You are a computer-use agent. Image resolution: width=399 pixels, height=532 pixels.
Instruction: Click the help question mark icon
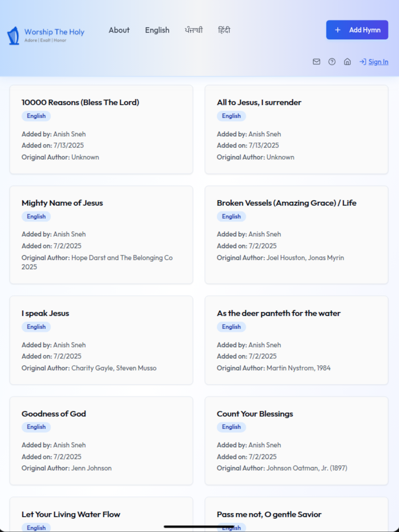click(x=332, y=62)
